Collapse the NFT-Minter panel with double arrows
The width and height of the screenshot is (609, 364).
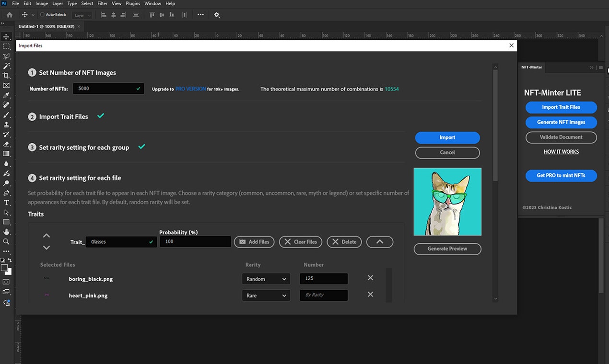[x=592, y=68]
